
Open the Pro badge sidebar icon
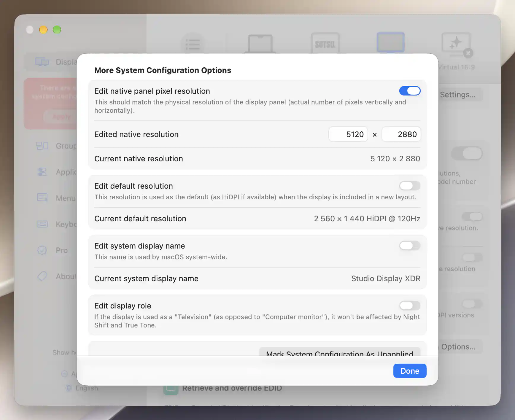[x=42, y=250]
